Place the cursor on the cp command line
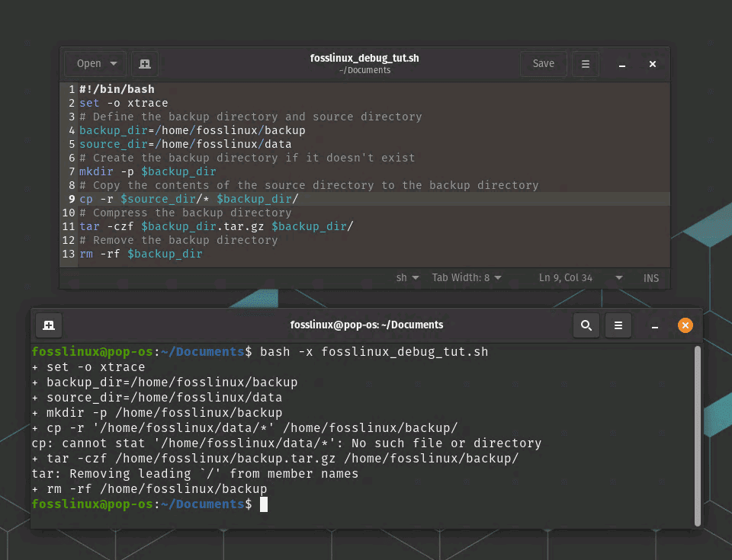Image resolution: width=732 pixels, height=560 pixels. [x=191, y=199]
